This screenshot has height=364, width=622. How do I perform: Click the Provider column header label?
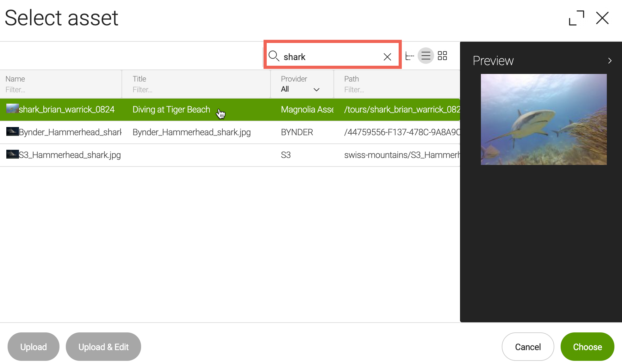point(294,79)
